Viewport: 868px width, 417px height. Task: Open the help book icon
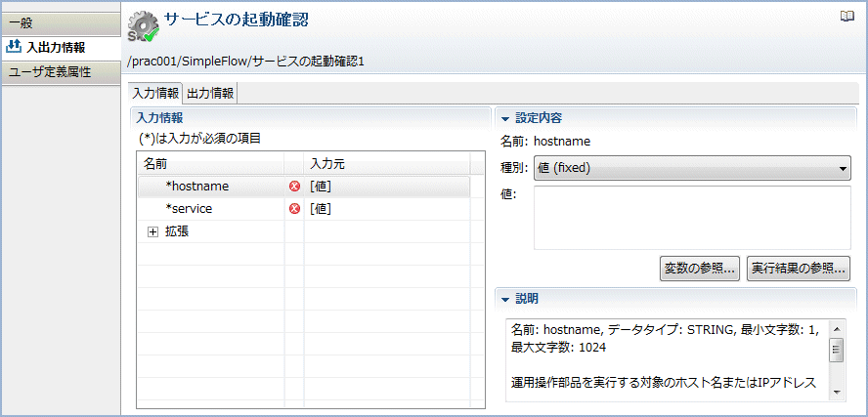pos(846,17)
